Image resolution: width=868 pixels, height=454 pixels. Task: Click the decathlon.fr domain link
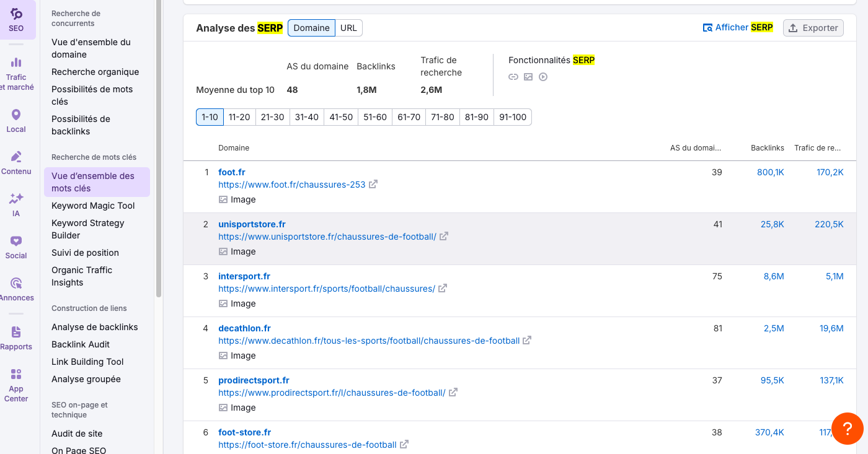(244, 328)
